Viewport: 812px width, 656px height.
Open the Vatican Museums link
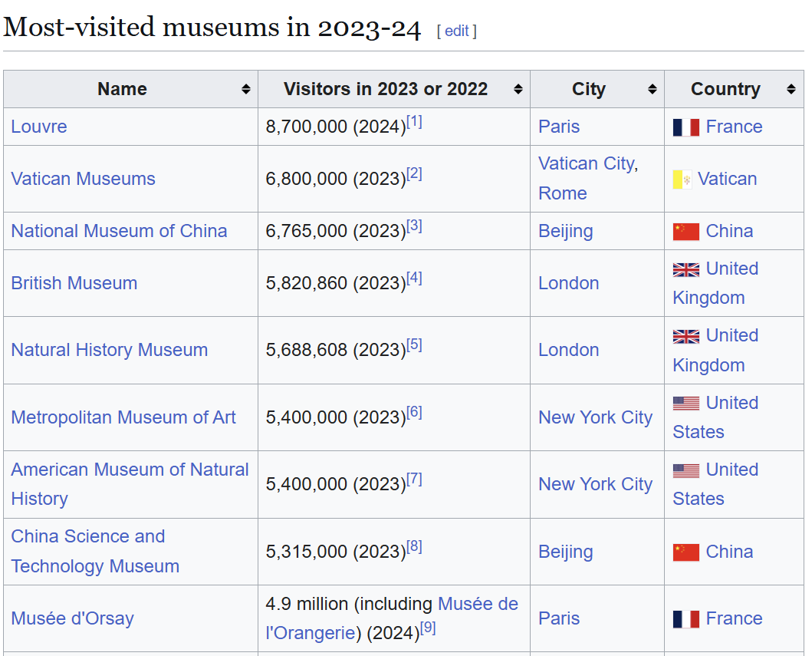point(83,179)
